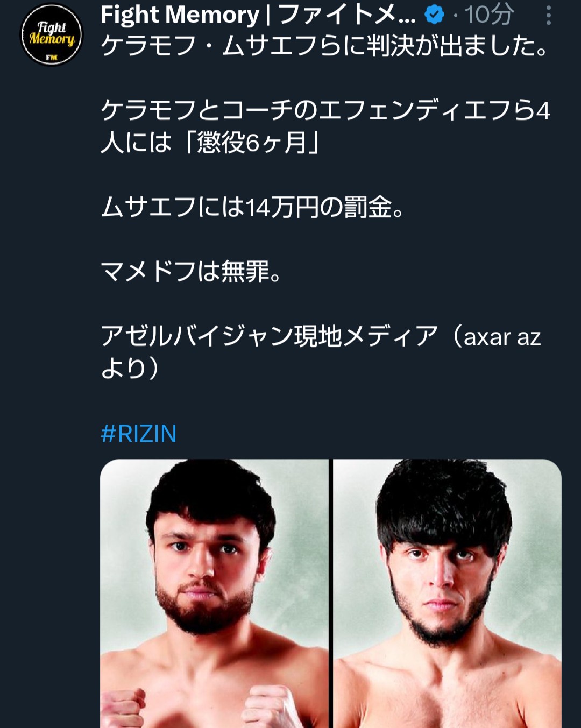Tap the line マメドフは無罪
This screenshot has width=581, height=728.
[x=191, y=272]
